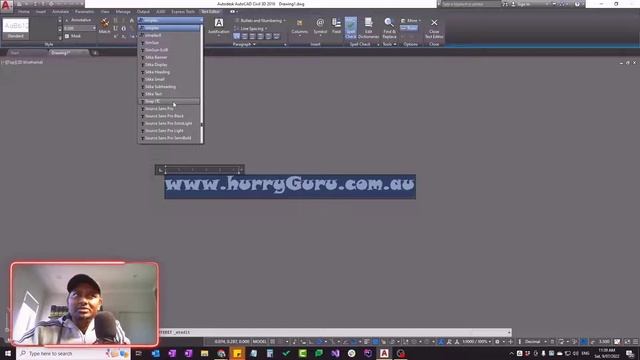
Task: Open the Windows Start menu
Action: [x=8, y=353]
